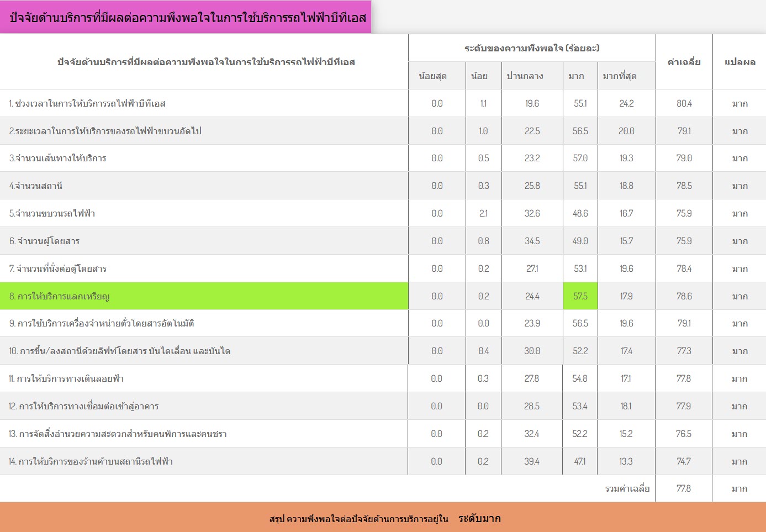Click row 12 การให้บริการทางเชื่อมต่อเข้าสู่อาคาร
The height and width of the screenshot is (532, 766).
83,406
